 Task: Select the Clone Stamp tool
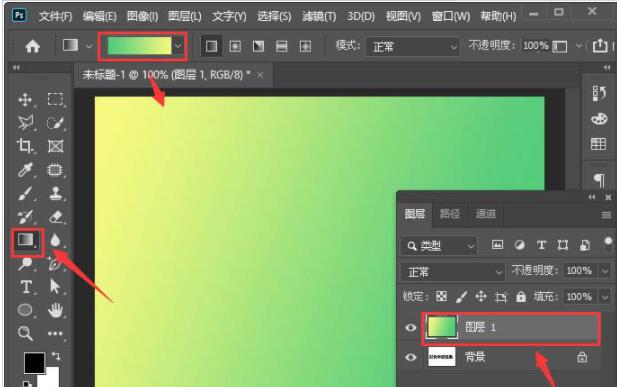click(x=55, y=193)
